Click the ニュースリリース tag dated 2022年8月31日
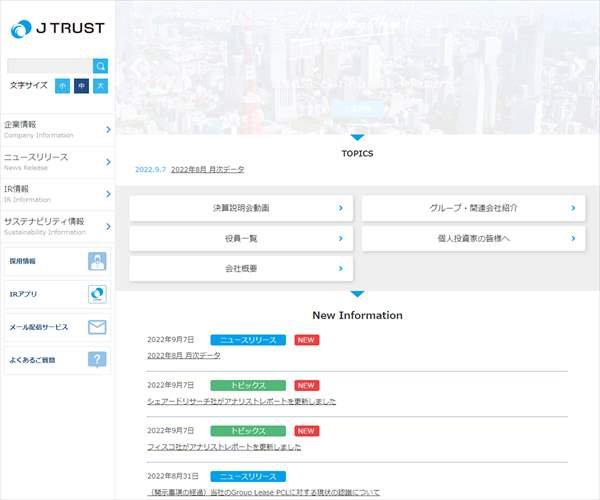Image resolution: width=600 pixels, height=500 pixels. (248, 477)
